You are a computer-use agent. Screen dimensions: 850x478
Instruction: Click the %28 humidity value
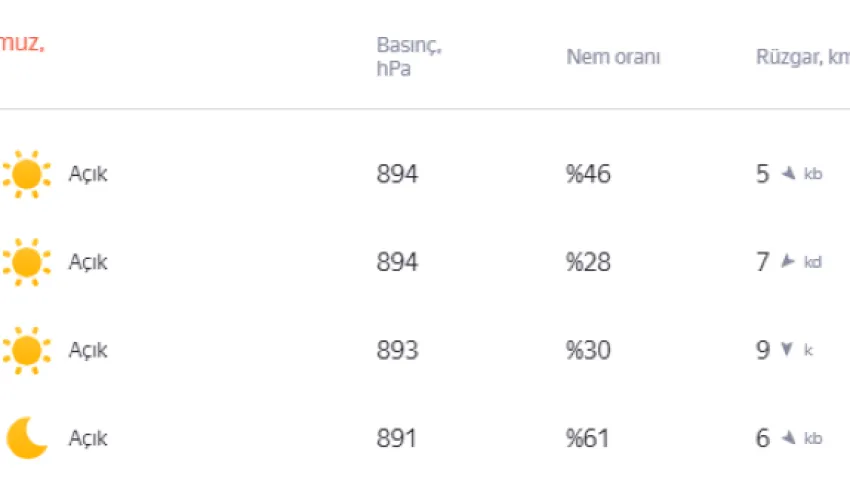coord(588,262)
